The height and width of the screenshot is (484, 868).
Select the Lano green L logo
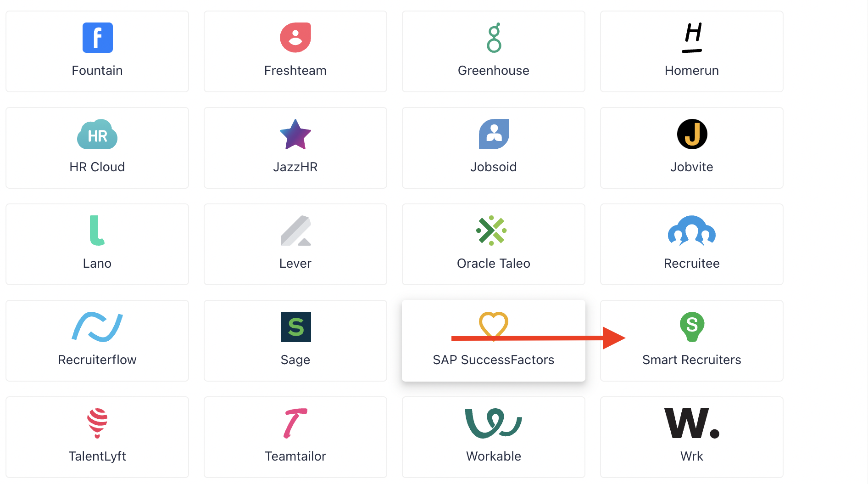pos(97,231)
